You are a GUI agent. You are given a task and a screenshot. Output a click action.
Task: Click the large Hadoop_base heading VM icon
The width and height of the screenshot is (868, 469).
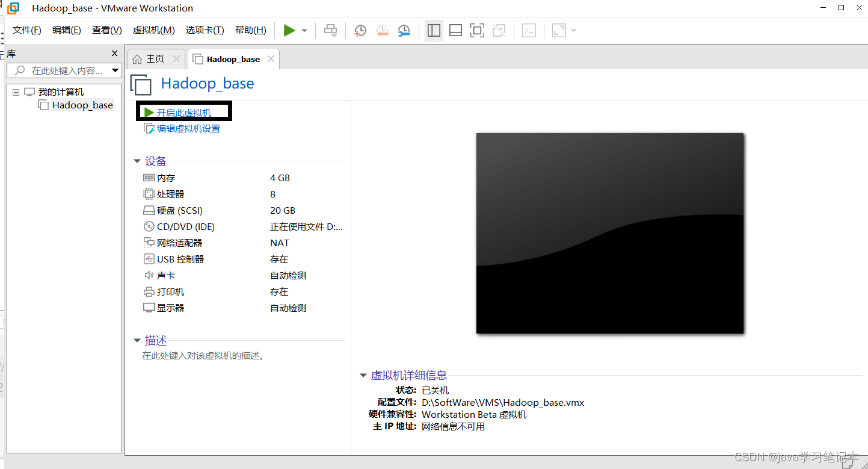pyautogui.click(x=141, y=84)
